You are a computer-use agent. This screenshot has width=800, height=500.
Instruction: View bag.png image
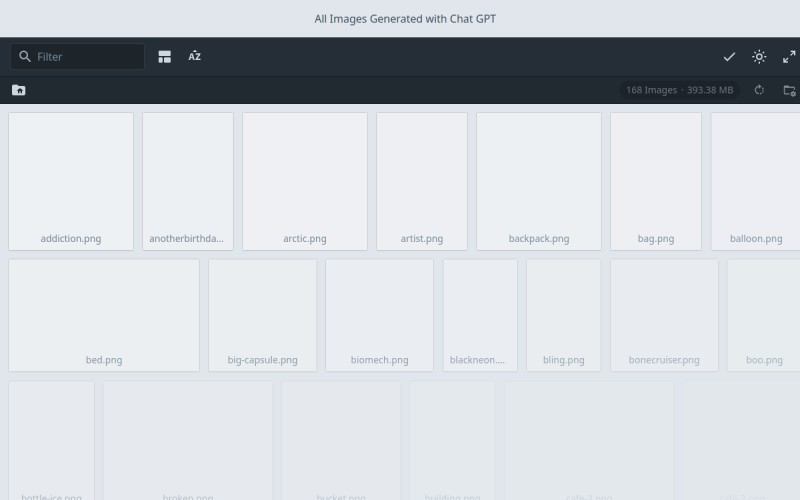pyautogui.click(x=656, y=182)
